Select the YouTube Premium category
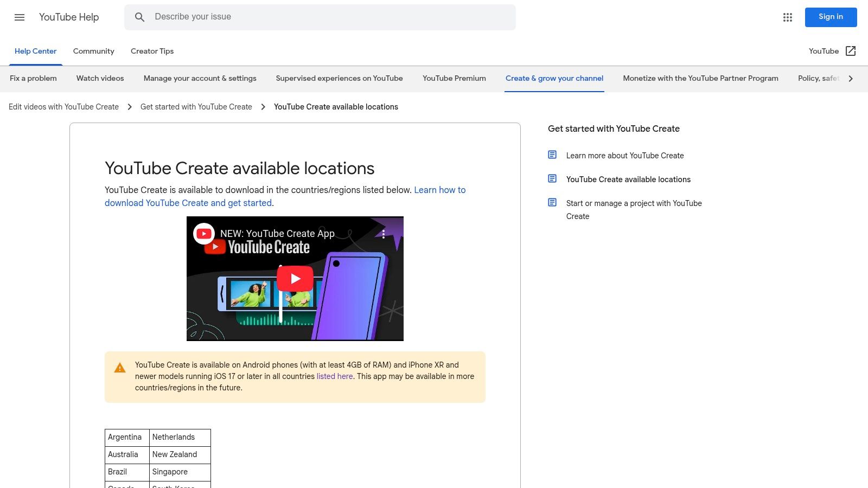The image size is (868, 488). pos(454,78)
